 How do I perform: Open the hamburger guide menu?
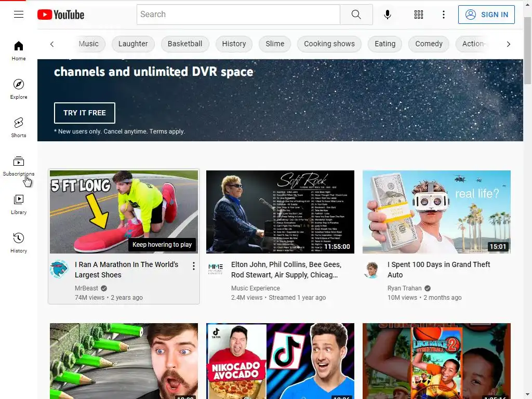pyautogui.click(x=19, y=14)
